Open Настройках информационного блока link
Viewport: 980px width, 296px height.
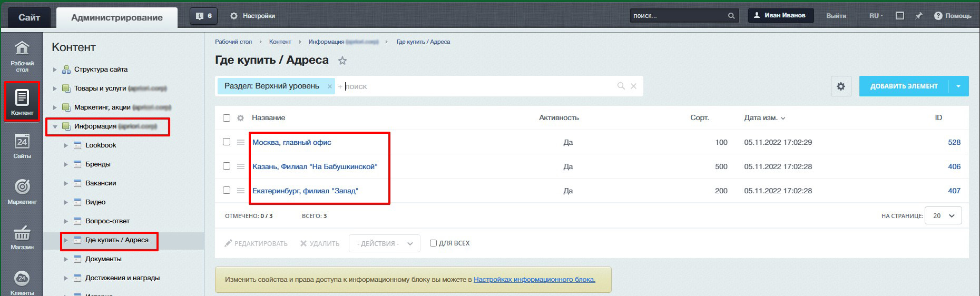534,280
